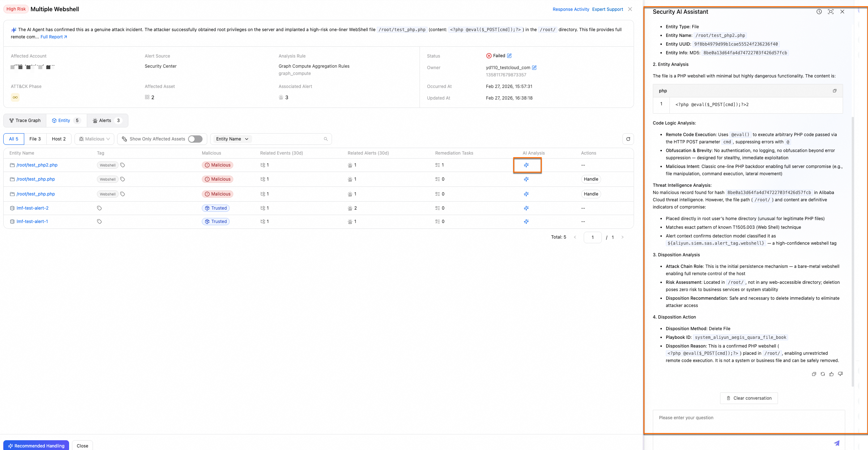Click AI Analysis sparkle for lmf-test-alert-1
The image size is (868, 450).
coord(526,222)
